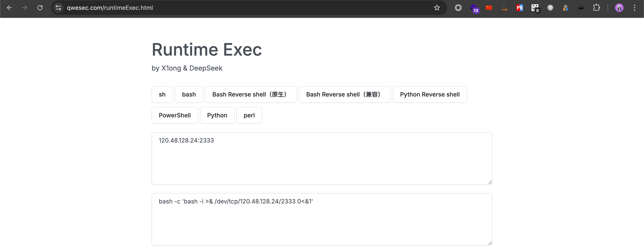
Task: Open the panda profile avatar
Action: (619, 8)
